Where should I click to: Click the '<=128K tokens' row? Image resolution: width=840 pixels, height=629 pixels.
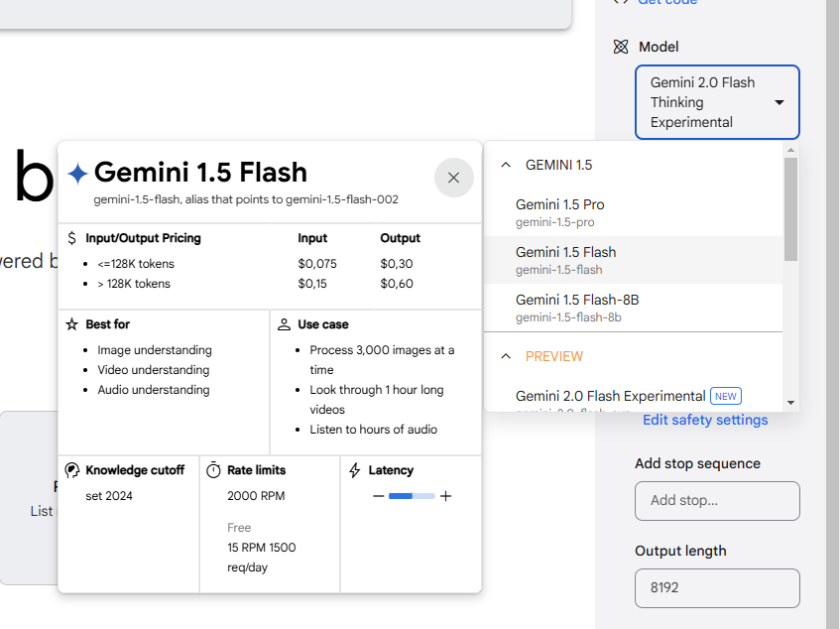pos(136,264)
